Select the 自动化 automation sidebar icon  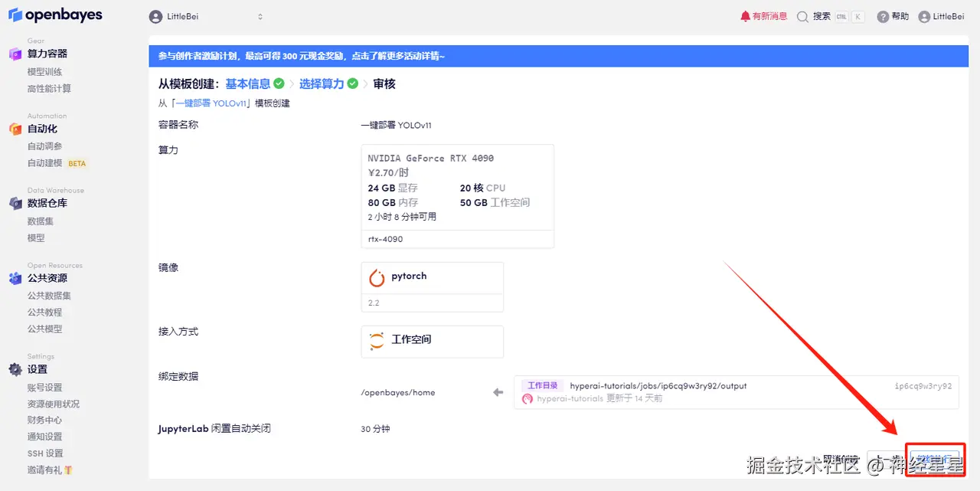pyautogui.click(x=14, y=128)
